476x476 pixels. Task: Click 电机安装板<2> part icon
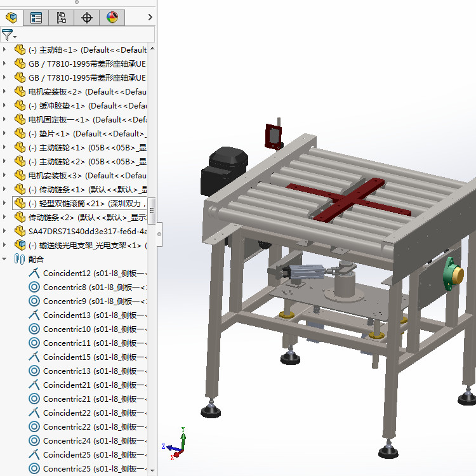coord(20,91)
